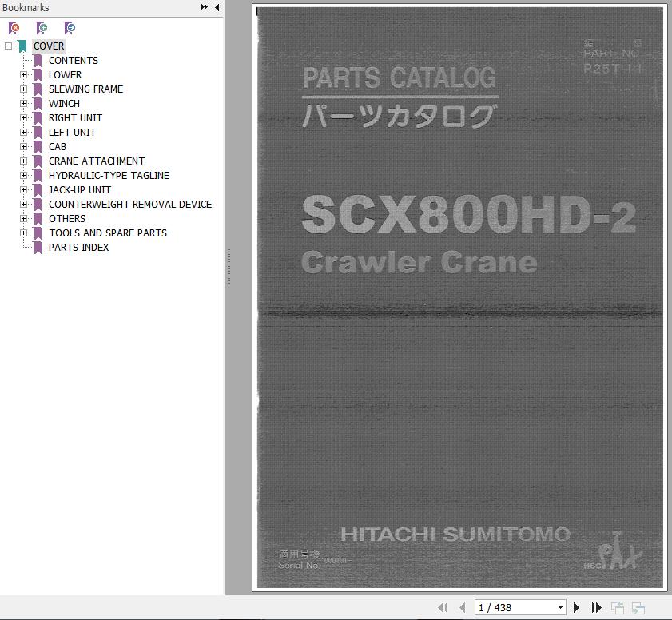Click the bookmark icon beside LEFT UNIT
Image resolution: width=672 pixels, height=620 pixels.
[x=38, y=133]
